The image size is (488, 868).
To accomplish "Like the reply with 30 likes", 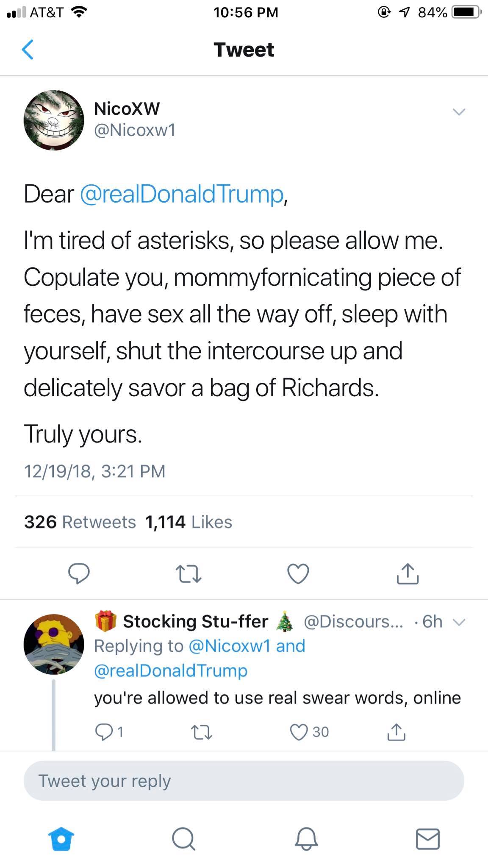I will (309, 732).
